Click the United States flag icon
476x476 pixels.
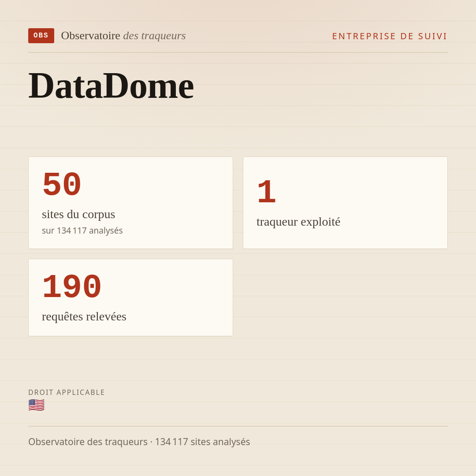tap(37, 405)
